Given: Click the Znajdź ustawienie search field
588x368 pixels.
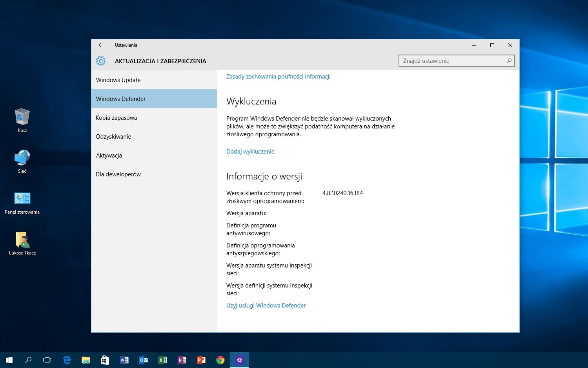Looking at the screenshot, I should (453, 61).
